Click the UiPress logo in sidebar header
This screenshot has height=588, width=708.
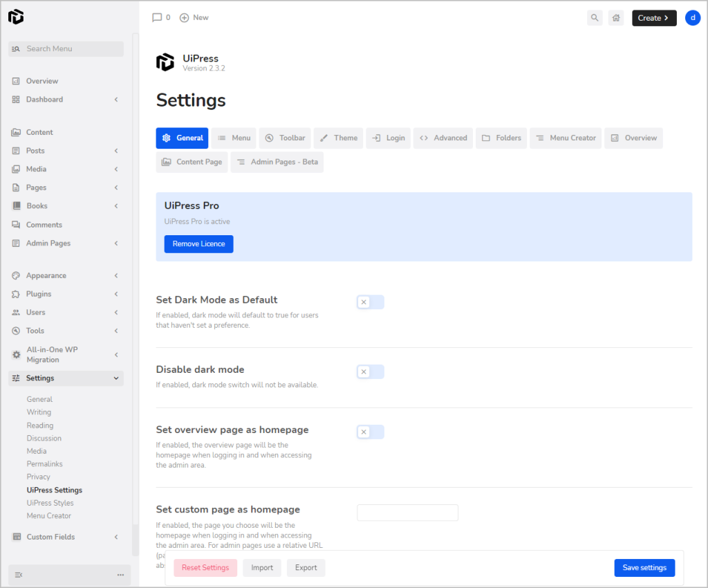coord(16,17)
